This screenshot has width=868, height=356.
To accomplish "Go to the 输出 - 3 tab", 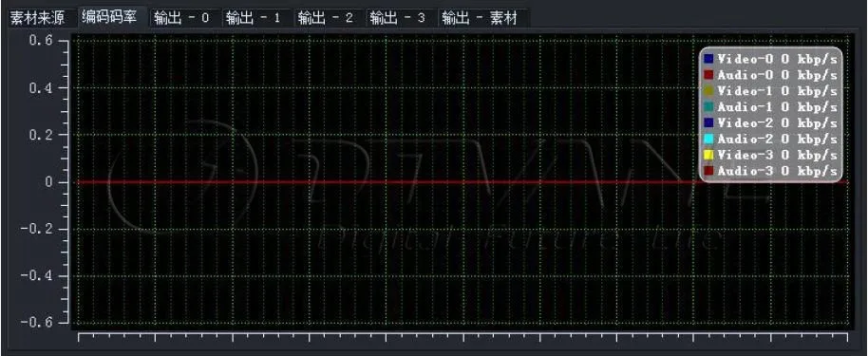I will click(402, 18).
